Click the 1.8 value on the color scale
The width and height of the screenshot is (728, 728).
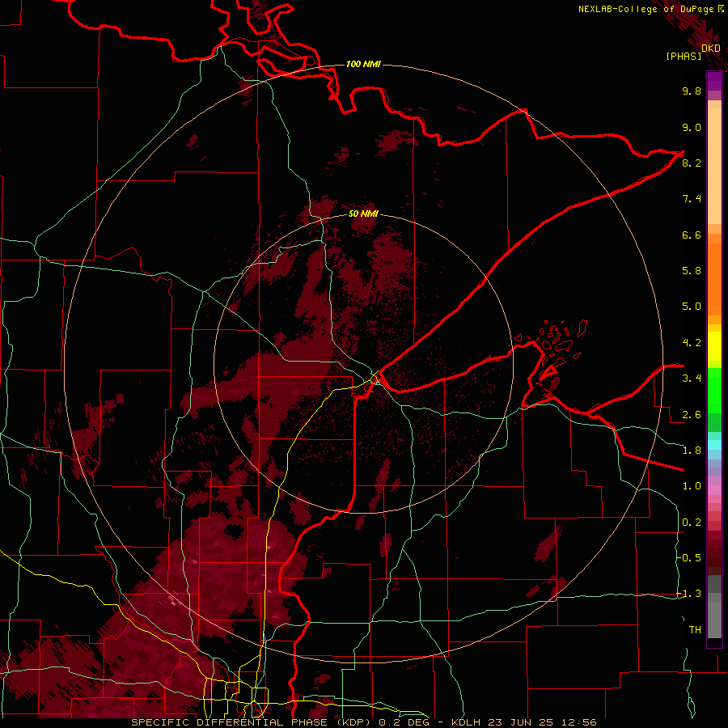point(692,451)
